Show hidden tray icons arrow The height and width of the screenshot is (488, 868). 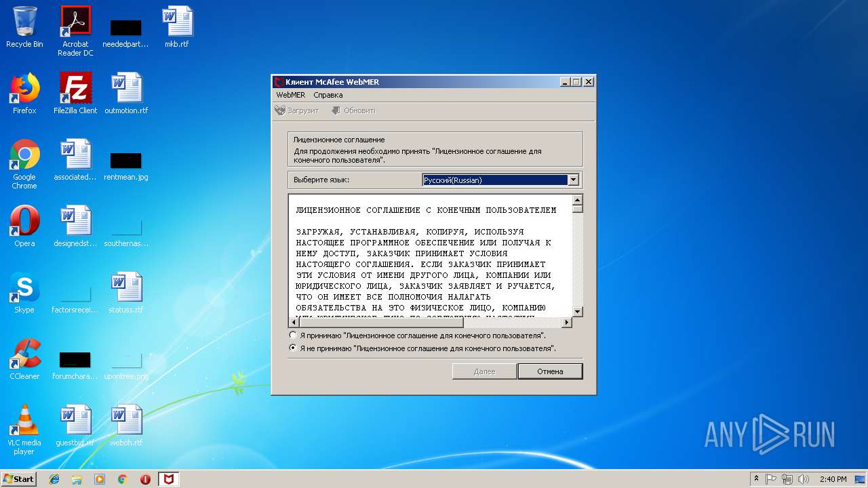756,479
